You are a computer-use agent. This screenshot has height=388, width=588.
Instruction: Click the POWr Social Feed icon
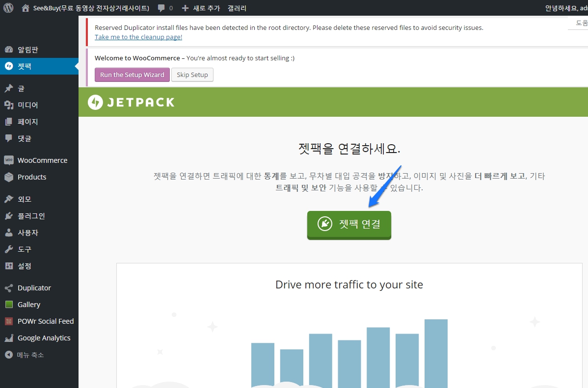click(8, 321)
